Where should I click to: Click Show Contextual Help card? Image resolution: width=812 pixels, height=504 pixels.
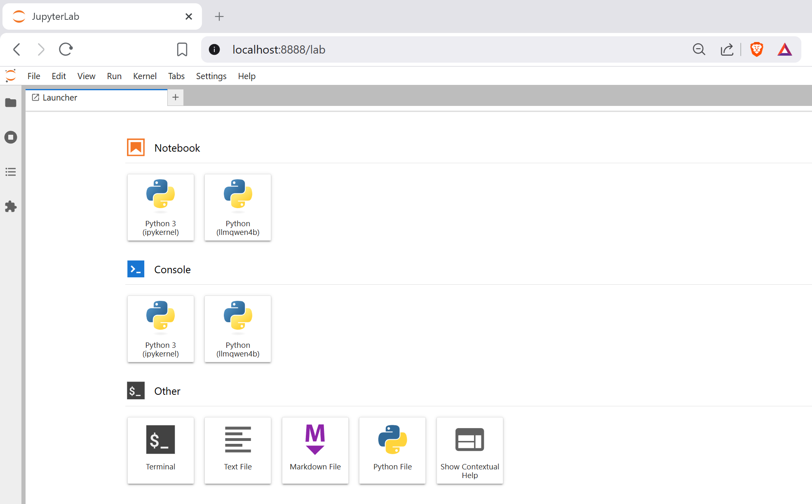coord(470,450)
